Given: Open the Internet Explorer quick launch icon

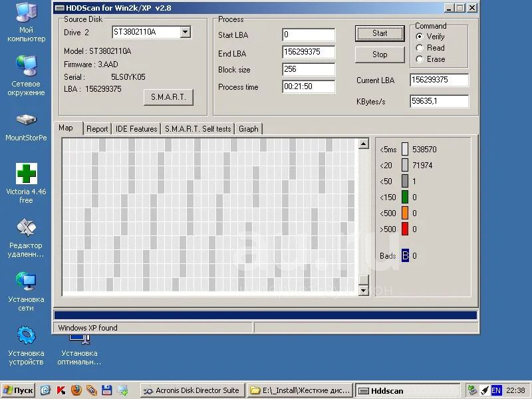Looking at the screenshot, I should pyautogui.click(x=45, y=390).
